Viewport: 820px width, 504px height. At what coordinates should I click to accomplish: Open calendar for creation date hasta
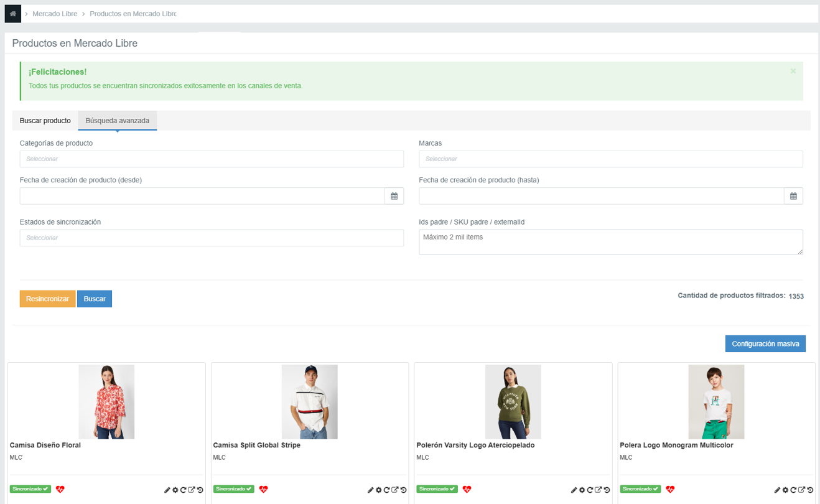(x=794, y=196)
